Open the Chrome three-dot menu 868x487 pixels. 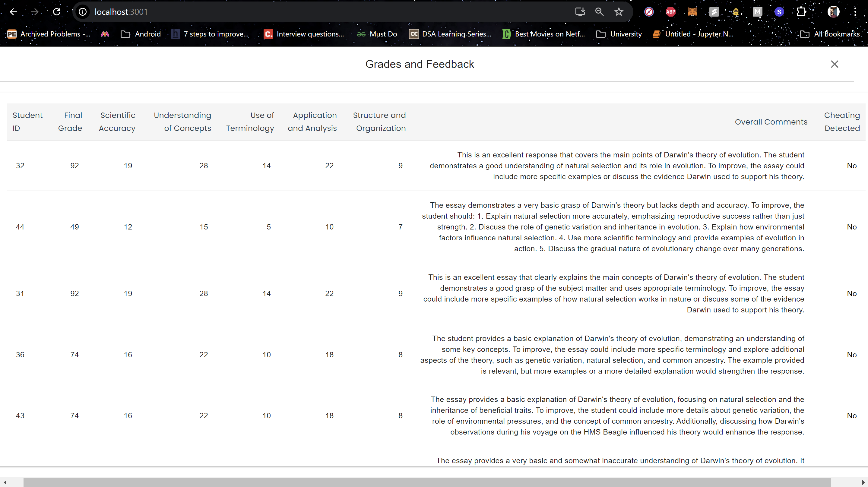[x=855, y=12]
